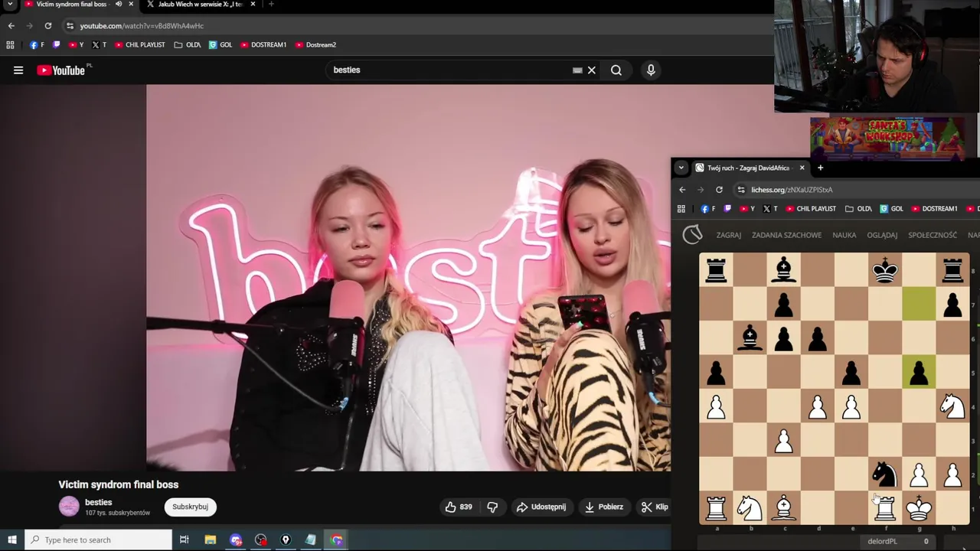Open the OGLĄDAJ lichess menu
The height and width of the screenshot is (551, 980).
882,235
